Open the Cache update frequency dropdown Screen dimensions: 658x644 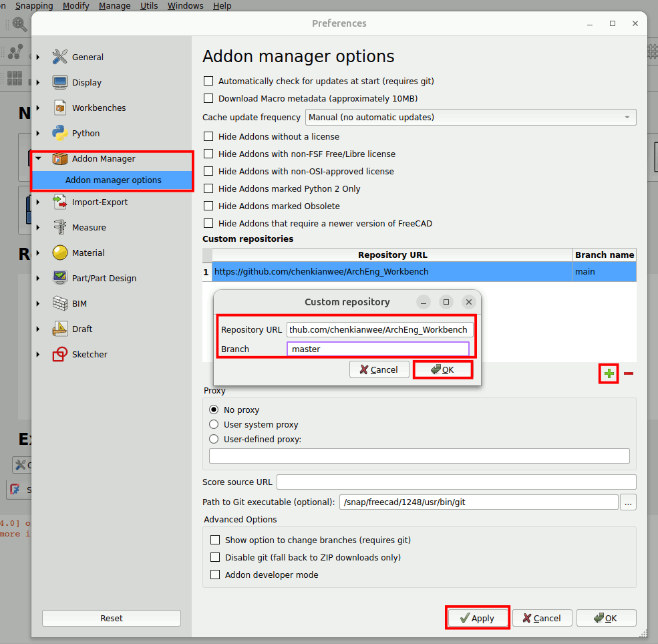(x=470, y=118)
